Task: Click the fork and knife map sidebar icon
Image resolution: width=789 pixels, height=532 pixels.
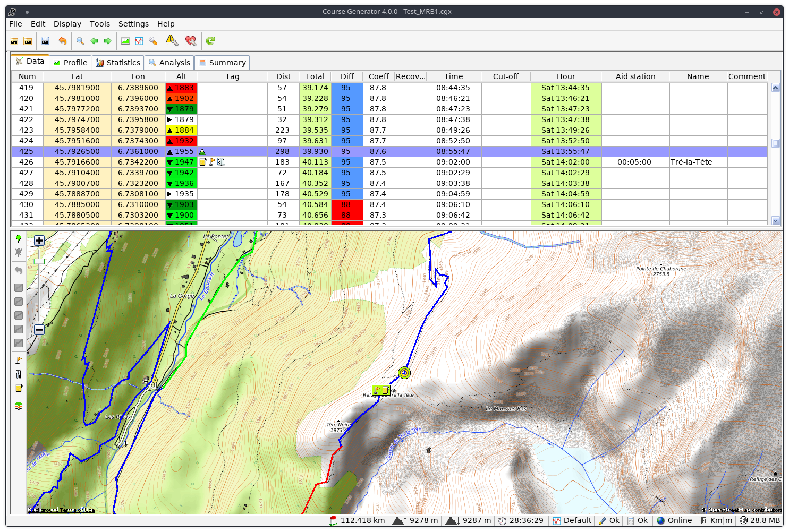Action: [x=19, y=374]
